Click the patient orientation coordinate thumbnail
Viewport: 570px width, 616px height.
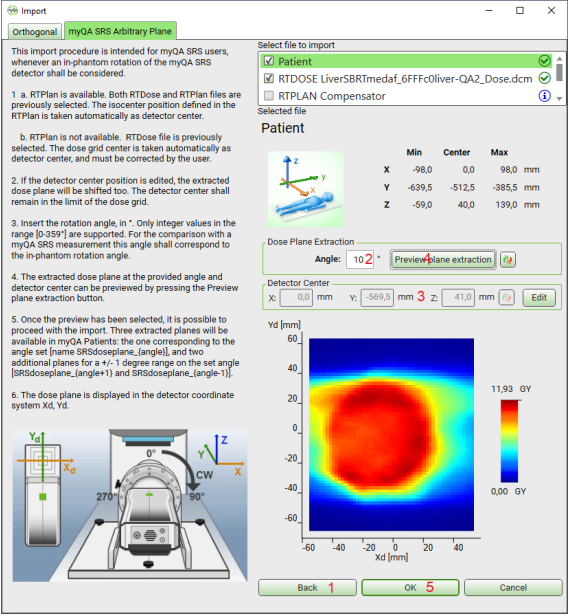(x=306, y=189)
